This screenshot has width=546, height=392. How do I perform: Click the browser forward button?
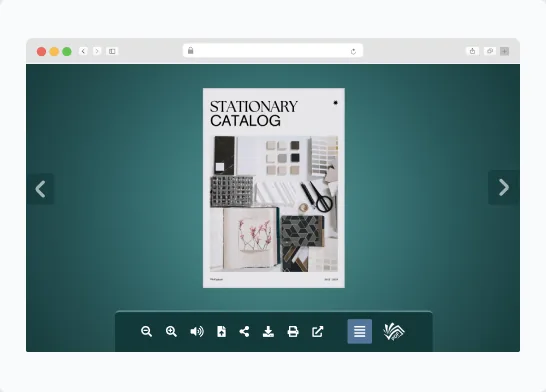tap(97, 51)
